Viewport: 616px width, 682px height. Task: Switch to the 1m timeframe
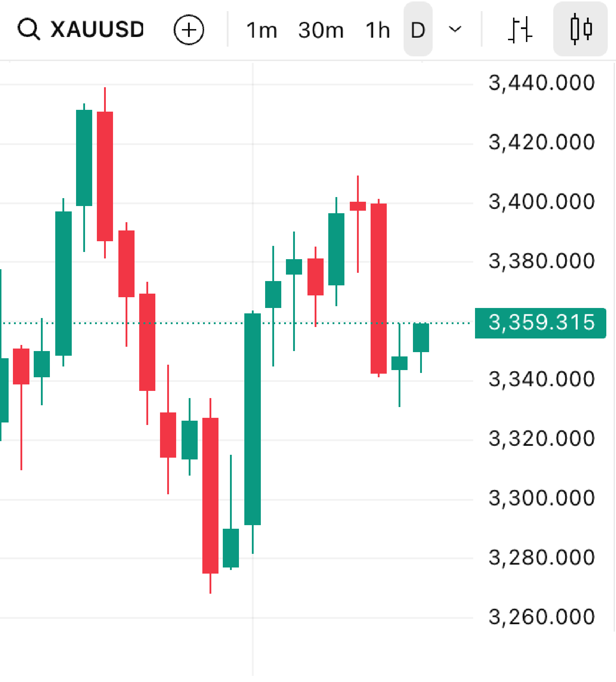point(262,30)
